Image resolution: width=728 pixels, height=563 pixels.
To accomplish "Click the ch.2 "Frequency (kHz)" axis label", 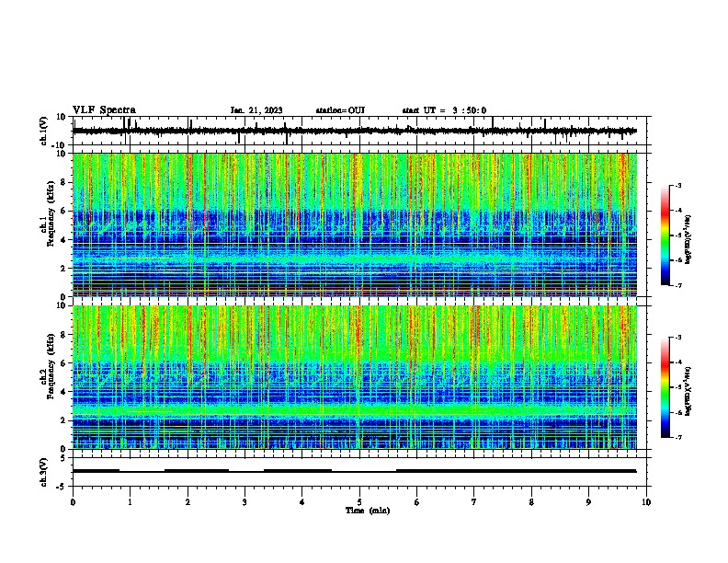I will coord(51,366).
